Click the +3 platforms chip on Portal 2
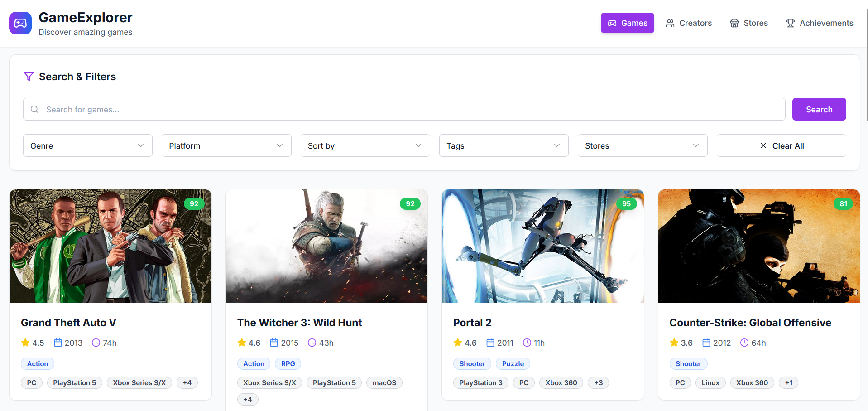 coord(599,382)
